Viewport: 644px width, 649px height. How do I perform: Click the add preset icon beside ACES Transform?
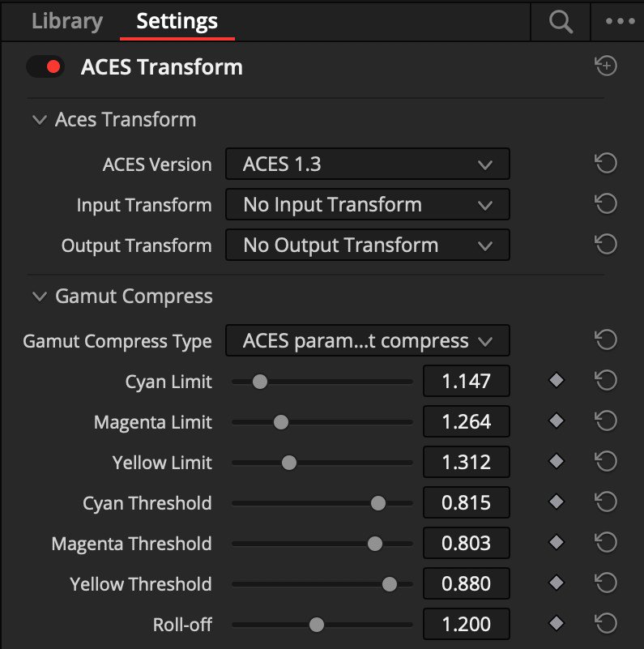tap(605, 66)
